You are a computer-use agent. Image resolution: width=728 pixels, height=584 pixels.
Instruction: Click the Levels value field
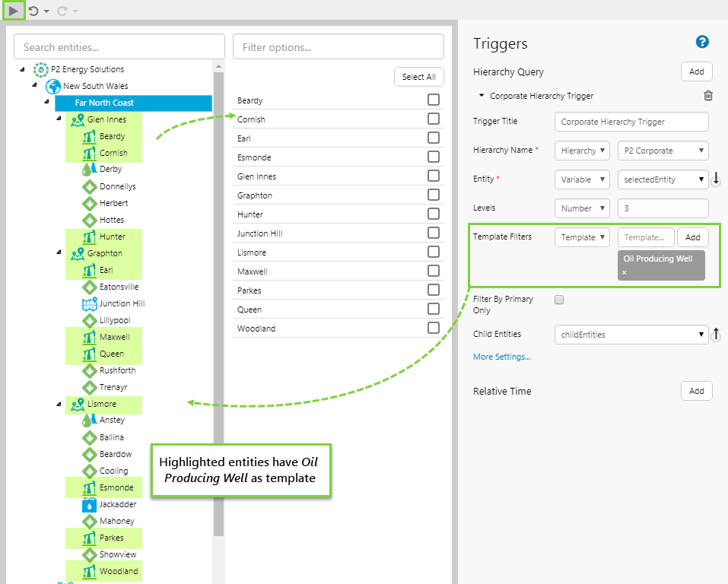tap(663, 208)
